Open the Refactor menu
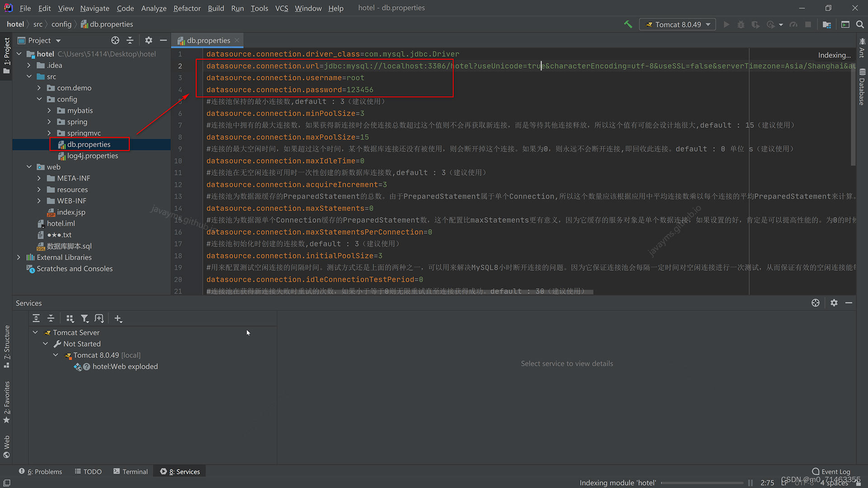Viewport: 868px width, 488px height. point(187,8)
